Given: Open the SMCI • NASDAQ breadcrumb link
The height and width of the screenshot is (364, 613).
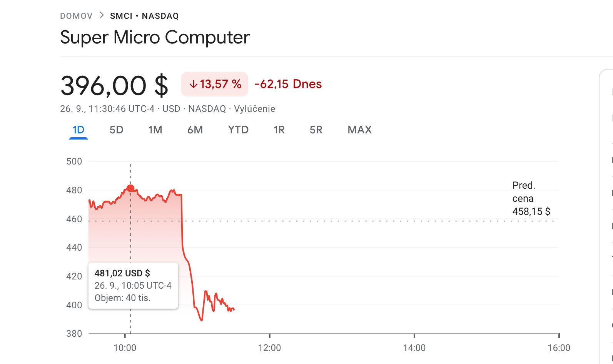Looking at the screenshot, I should click(144, 16).
